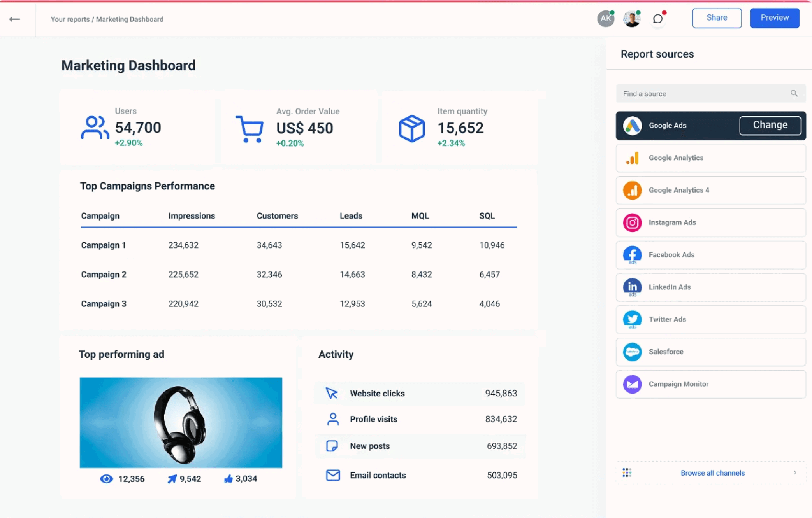Click the Google Analytics 4 icon
812x518 pixels.
(632, 190)
